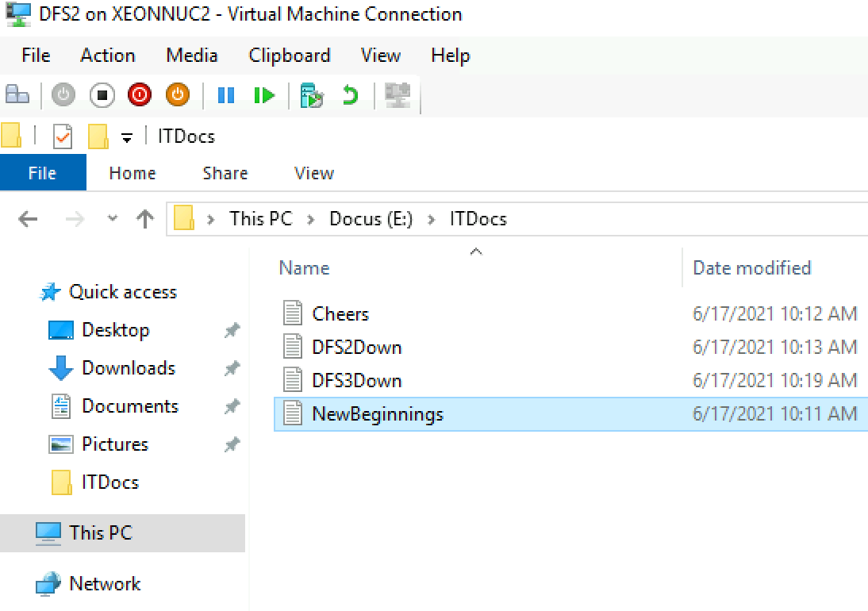Viewport: 868px width, 611px height.
Task: Open the Help menu
Action: point(450,56)
